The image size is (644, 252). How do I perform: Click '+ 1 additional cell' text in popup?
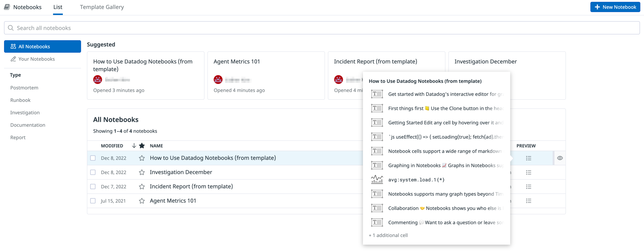pos(388,235)
